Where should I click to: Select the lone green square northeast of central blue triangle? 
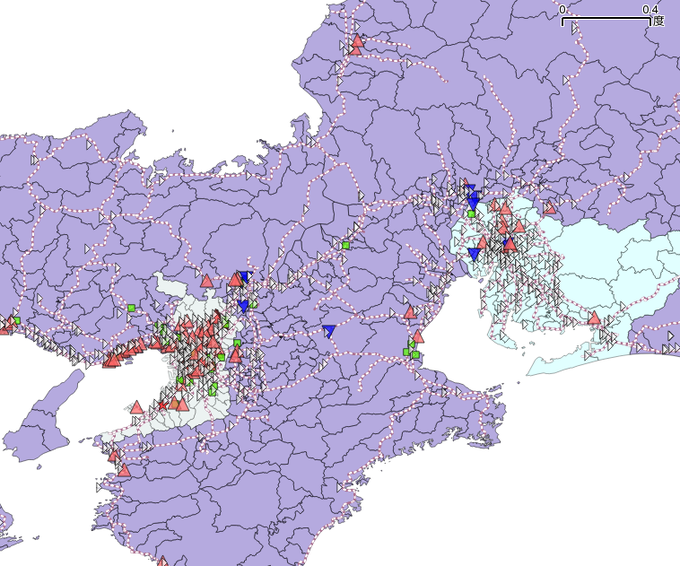coord(346,245)
